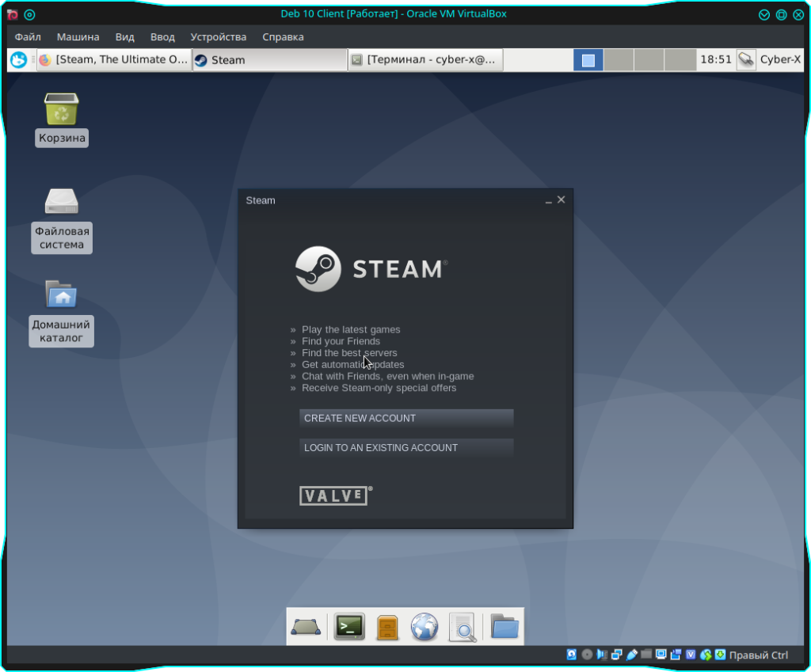The image size is (811, 672).
Task: Open the file manager cabinet dock icon
Action: click(387, 627)
